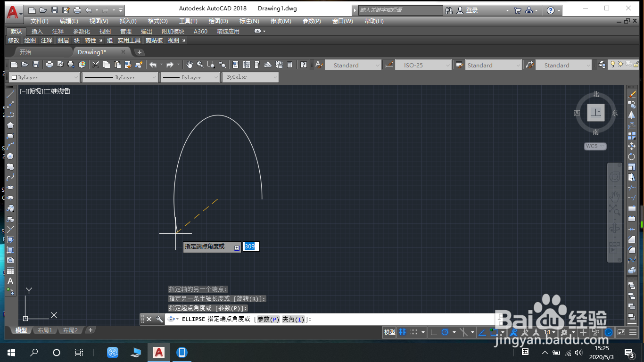Select the Table tool in left toolbar
Viewport: 644px width, 362px height.
click(x=10, y=271)
